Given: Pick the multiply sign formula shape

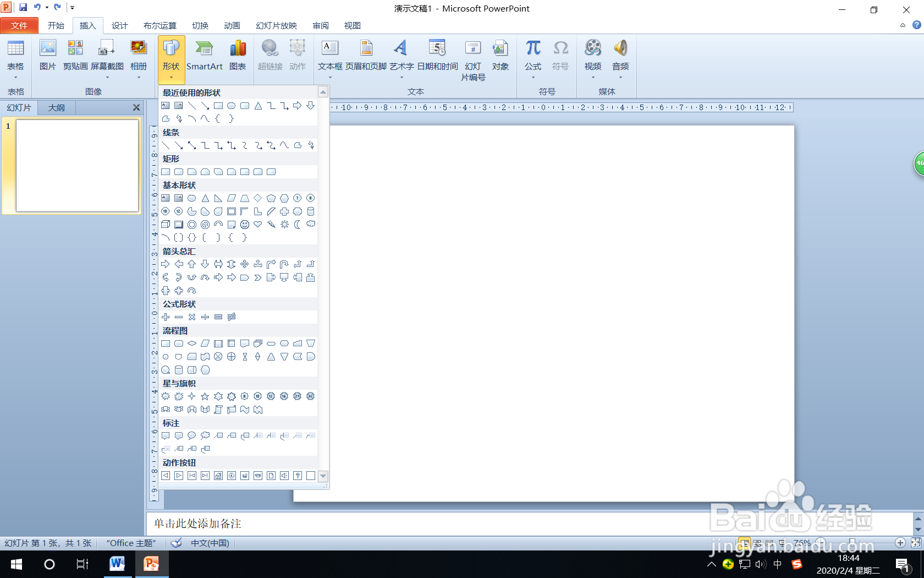Looking at the screenshot, I should pos(192,317).
